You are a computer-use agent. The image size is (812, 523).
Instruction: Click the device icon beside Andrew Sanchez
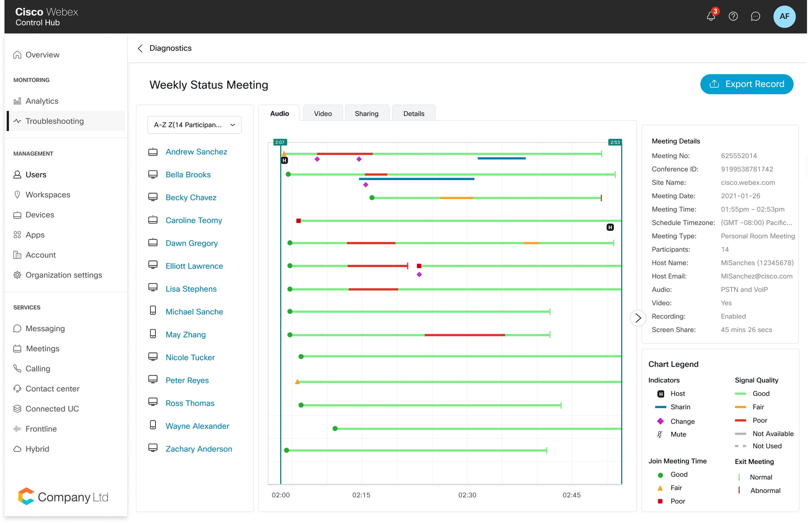[x=153, y=152]
